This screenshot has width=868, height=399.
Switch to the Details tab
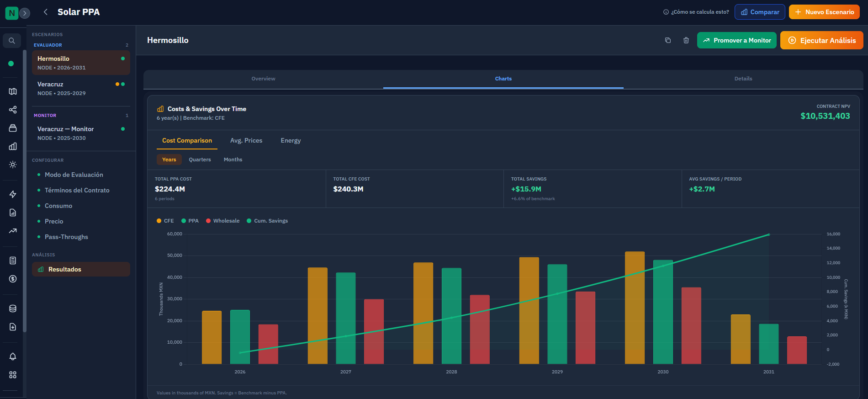(x=743, y=79)
